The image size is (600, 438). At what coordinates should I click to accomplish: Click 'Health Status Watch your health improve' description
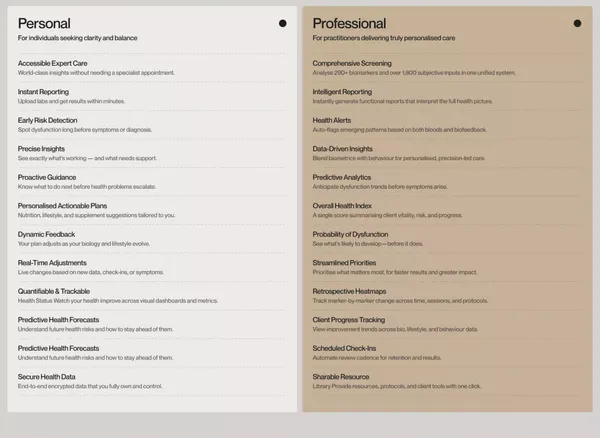tap(117, 301)
